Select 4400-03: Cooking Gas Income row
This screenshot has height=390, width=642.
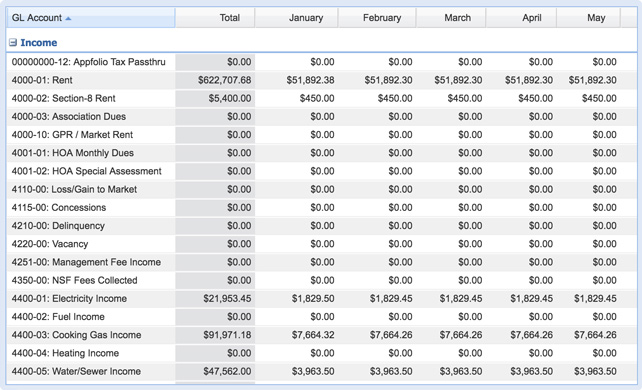point(321,335)
